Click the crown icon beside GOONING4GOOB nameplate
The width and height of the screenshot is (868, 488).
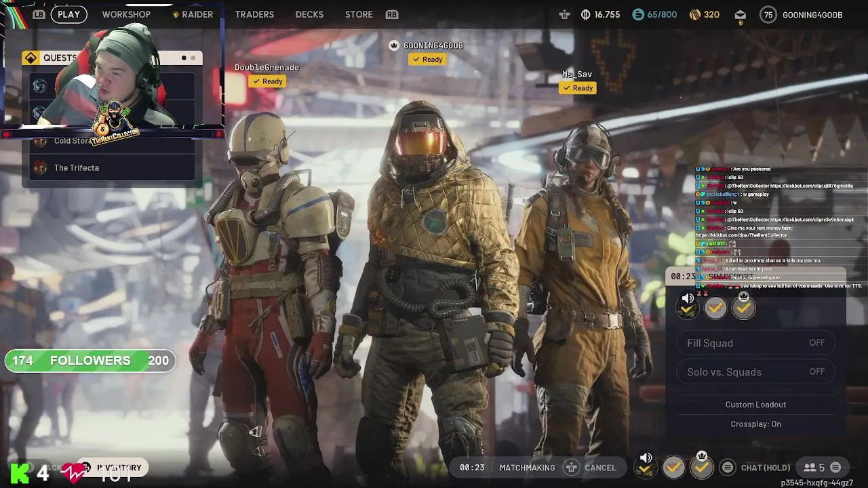(x=394, y=45)
